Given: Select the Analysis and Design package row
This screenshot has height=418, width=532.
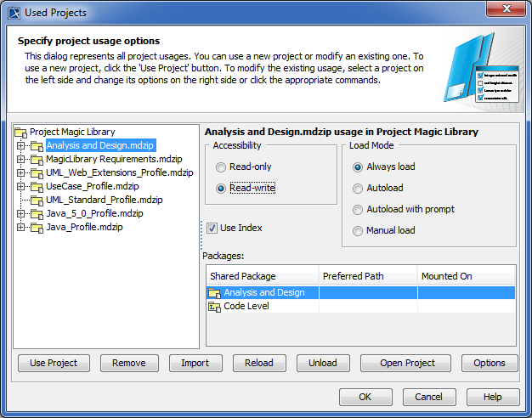Looking at the screenshot, I should 360,292.
